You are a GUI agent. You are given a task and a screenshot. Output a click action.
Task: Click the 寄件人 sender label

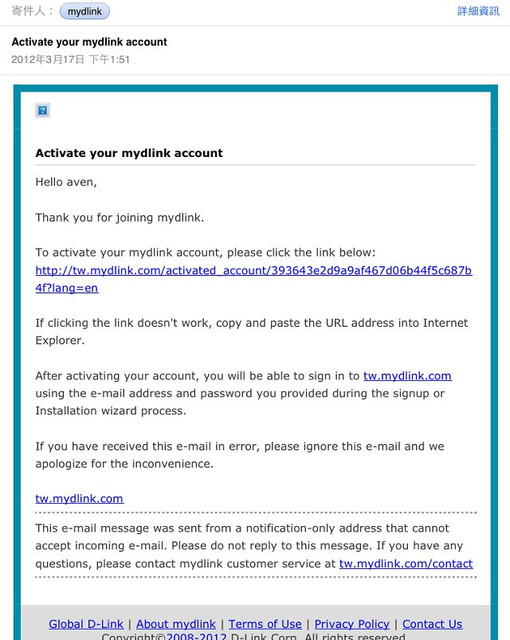pyautogui.click(x=33, y=11)
